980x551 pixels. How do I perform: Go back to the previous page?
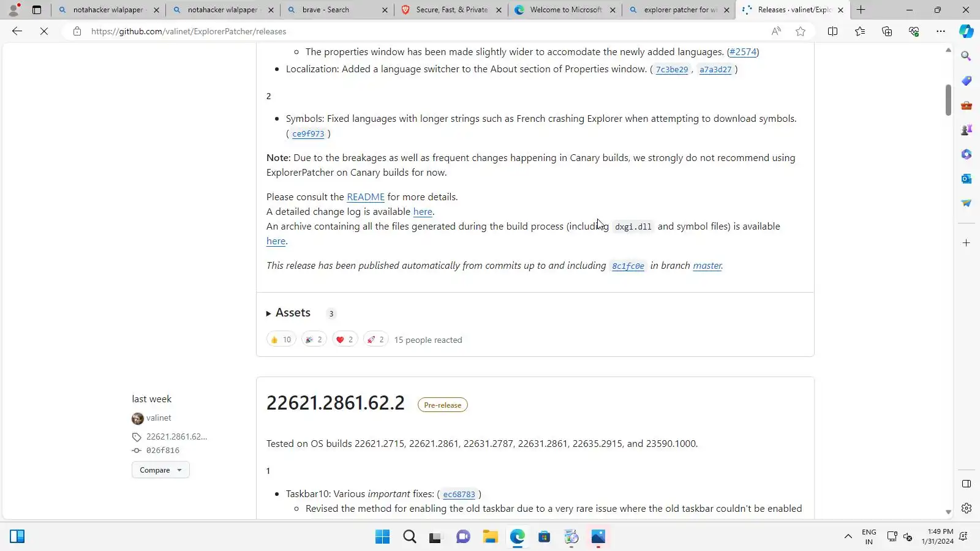[17, 31]
